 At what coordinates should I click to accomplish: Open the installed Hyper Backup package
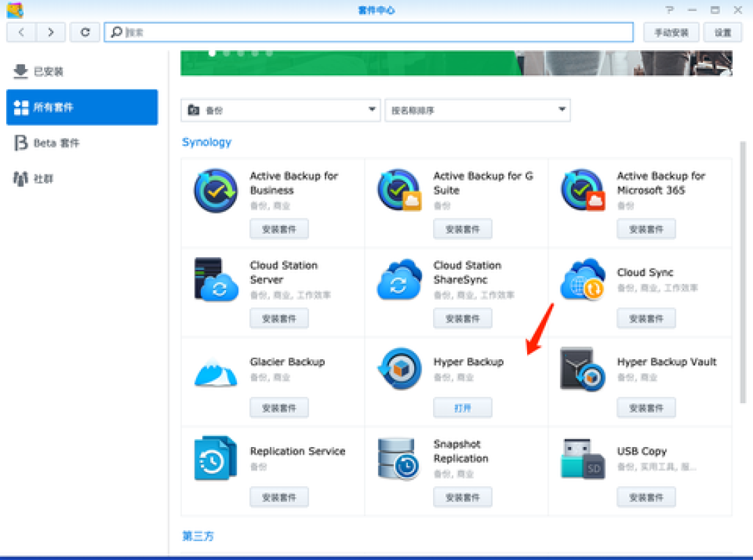pos(462,408)
